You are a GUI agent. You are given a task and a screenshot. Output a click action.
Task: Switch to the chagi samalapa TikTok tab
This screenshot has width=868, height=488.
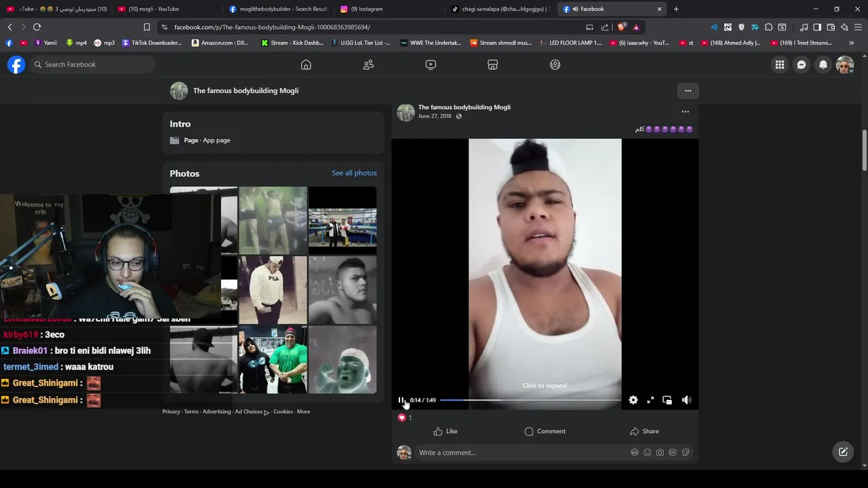pos(500,9)
